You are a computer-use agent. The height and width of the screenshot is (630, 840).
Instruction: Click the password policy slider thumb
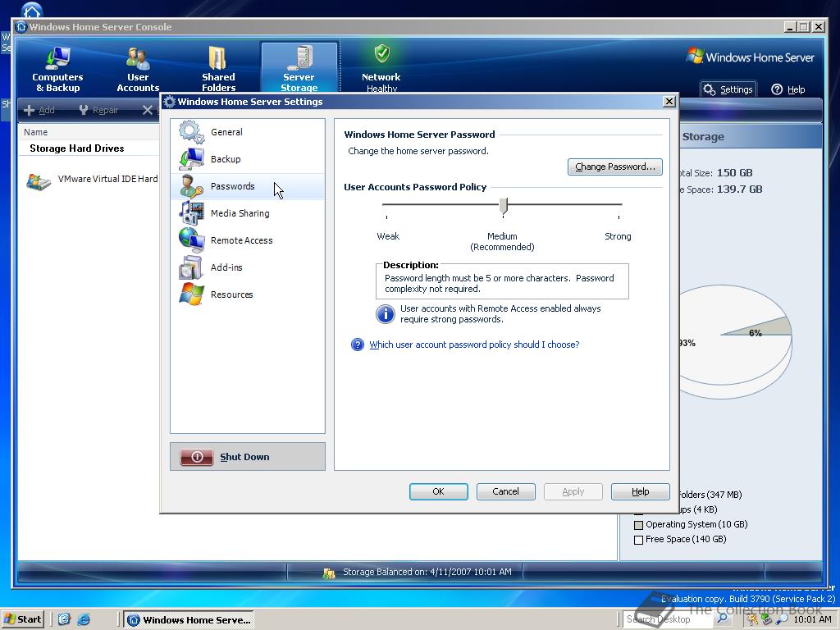coord(504,206)
